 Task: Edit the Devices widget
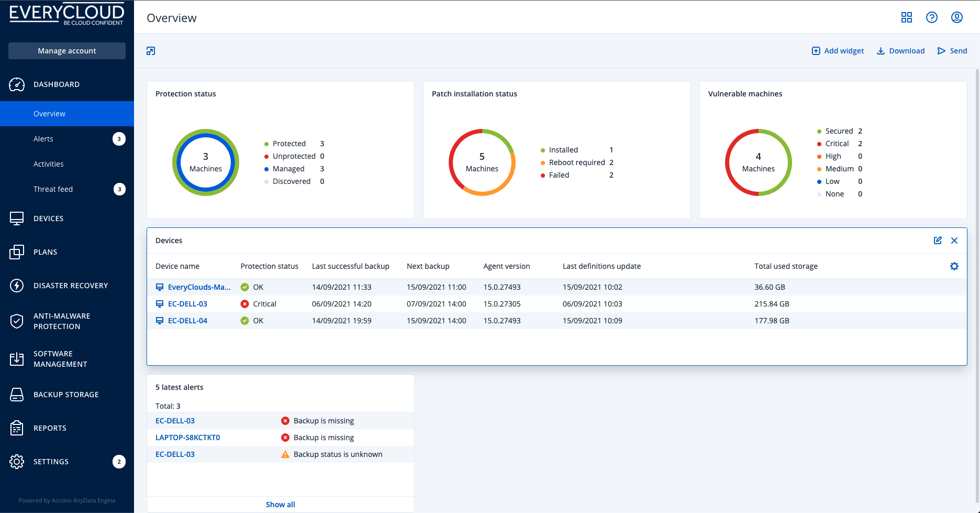coord(938,241)
